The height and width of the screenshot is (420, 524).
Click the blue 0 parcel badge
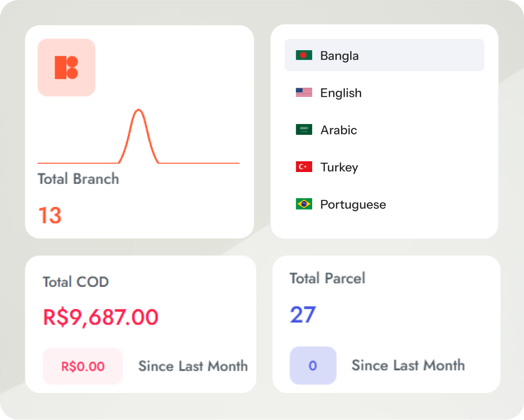pos(313,365)
